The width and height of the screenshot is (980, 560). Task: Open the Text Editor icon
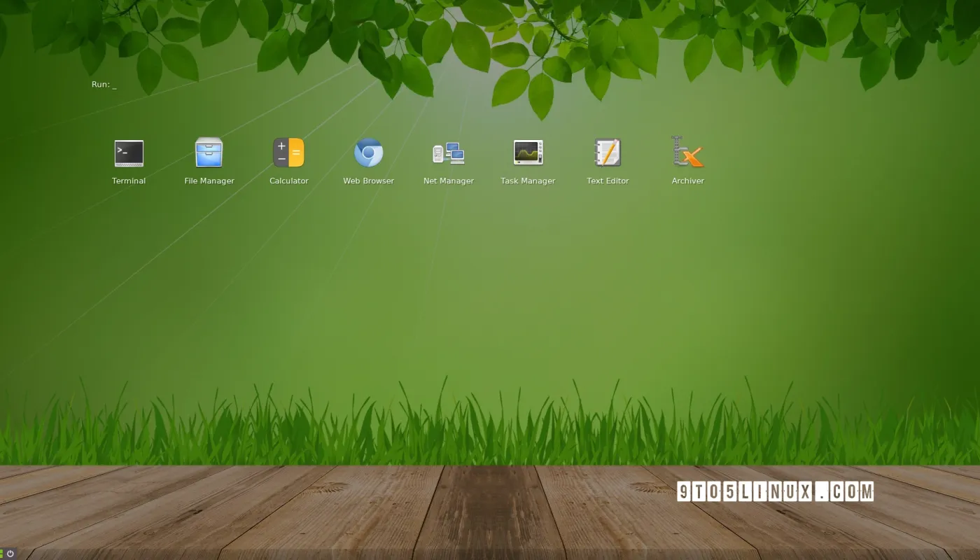pyautogui.click(x=608, y=153)
